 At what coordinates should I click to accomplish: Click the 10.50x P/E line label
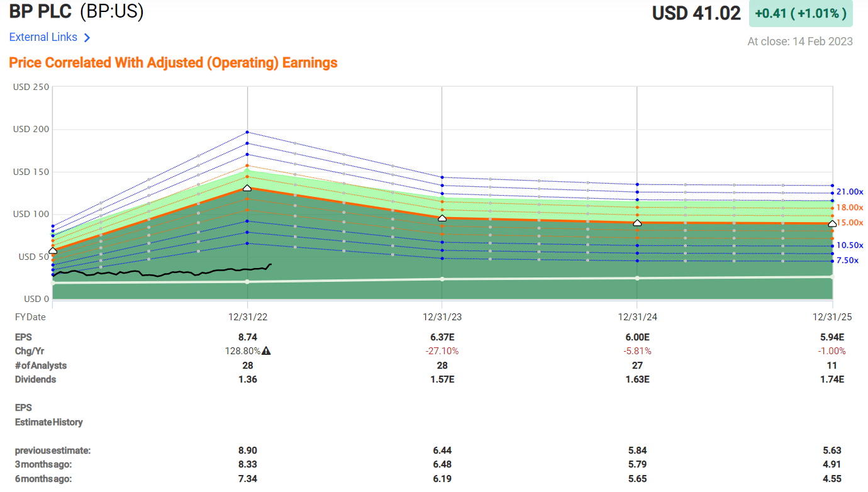[850, 245]
